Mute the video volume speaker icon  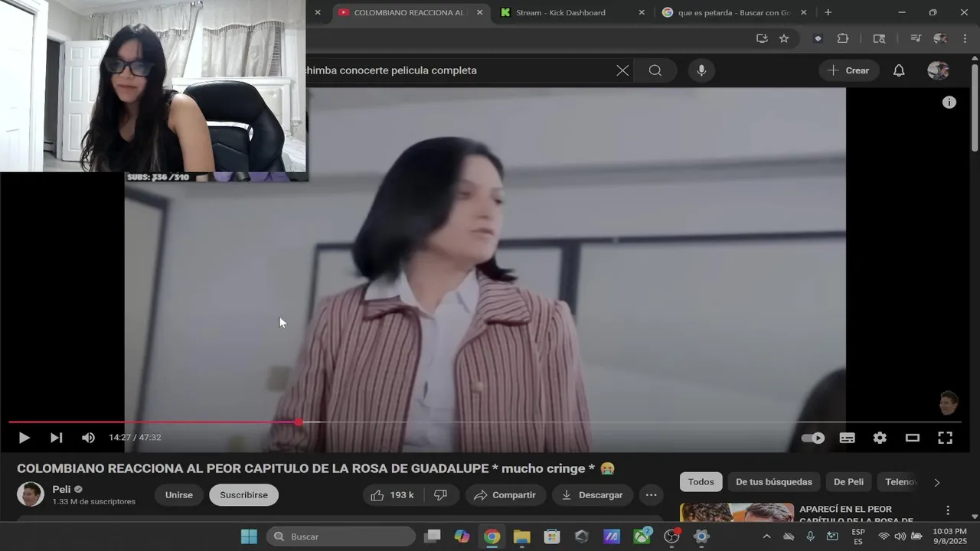coord(88,438)
